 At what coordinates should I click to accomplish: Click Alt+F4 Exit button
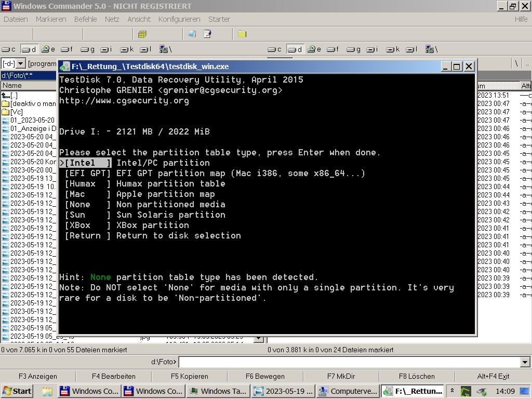point(493,376)
